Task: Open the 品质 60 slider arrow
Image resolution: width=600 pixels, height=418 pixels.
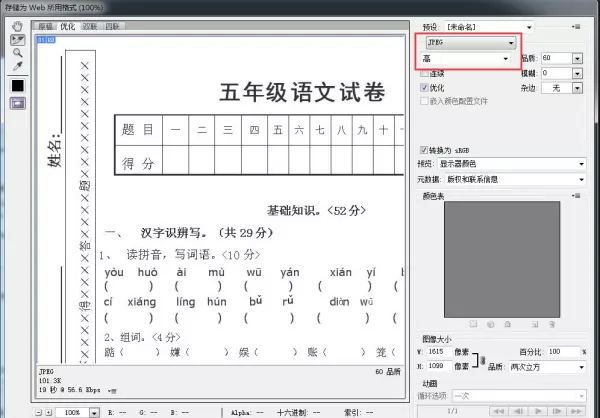Action: tap(577, 58)
